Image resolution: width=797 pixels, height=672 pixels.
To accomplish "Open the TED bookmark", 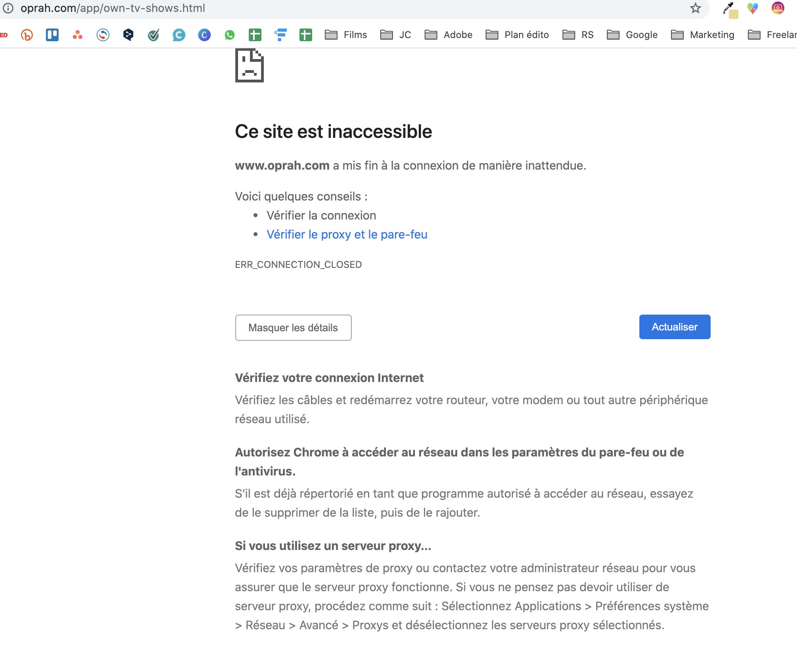I will [4, 35].
